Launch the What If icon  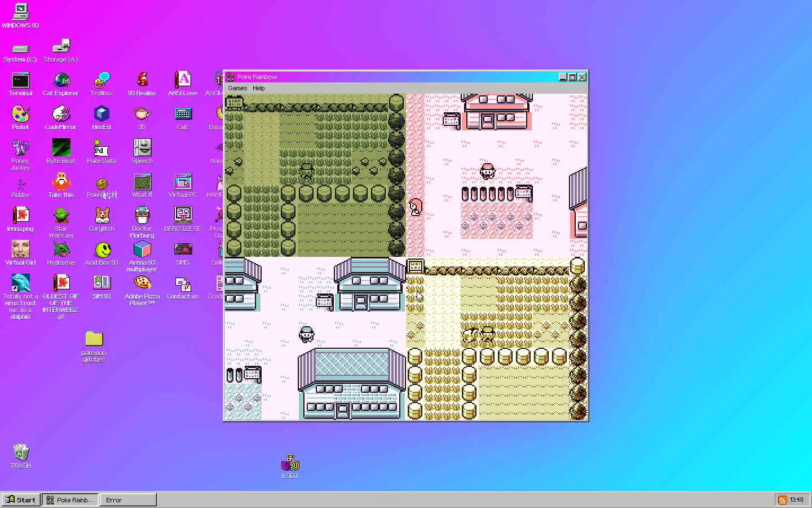(142, 186)
